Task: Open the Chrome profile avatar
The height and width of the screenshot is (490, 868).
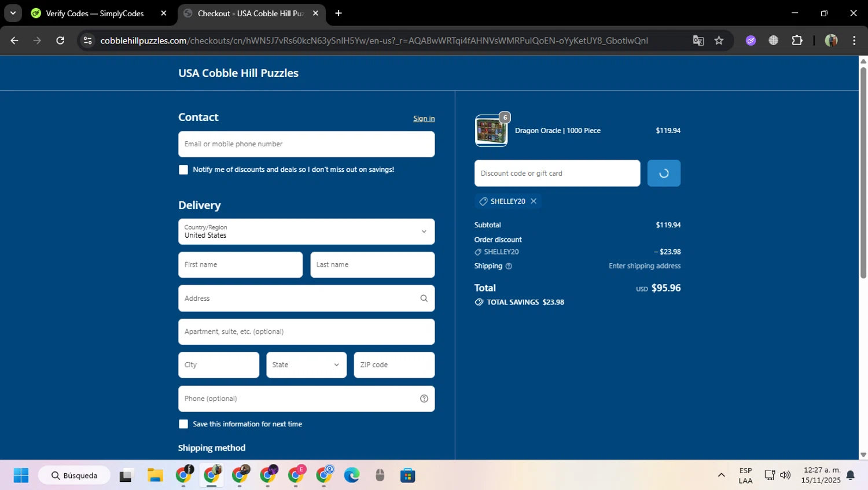Action: click(x=831, y=40)
